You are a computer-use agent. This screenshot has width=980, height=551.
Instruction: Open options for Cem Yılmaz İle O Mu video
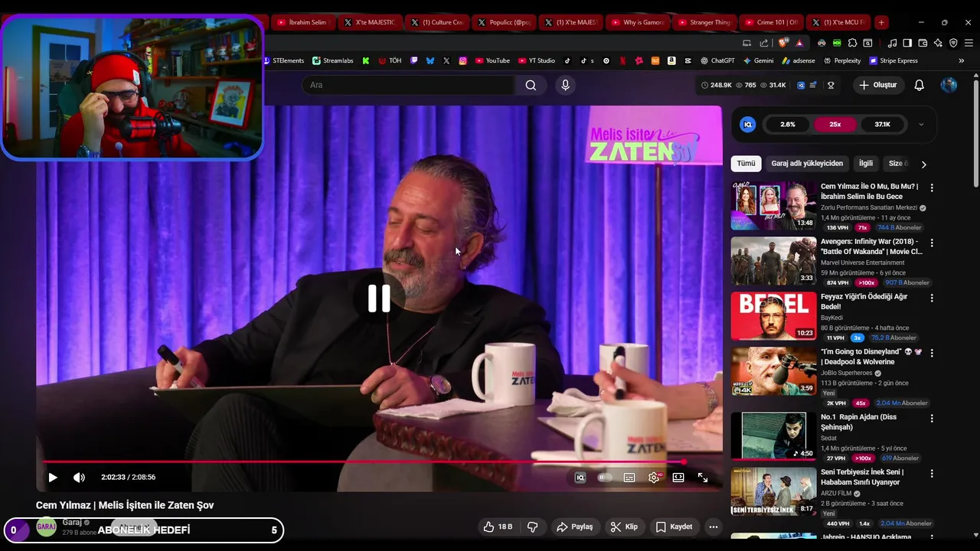pyautogui.click(x=932, y=187)
